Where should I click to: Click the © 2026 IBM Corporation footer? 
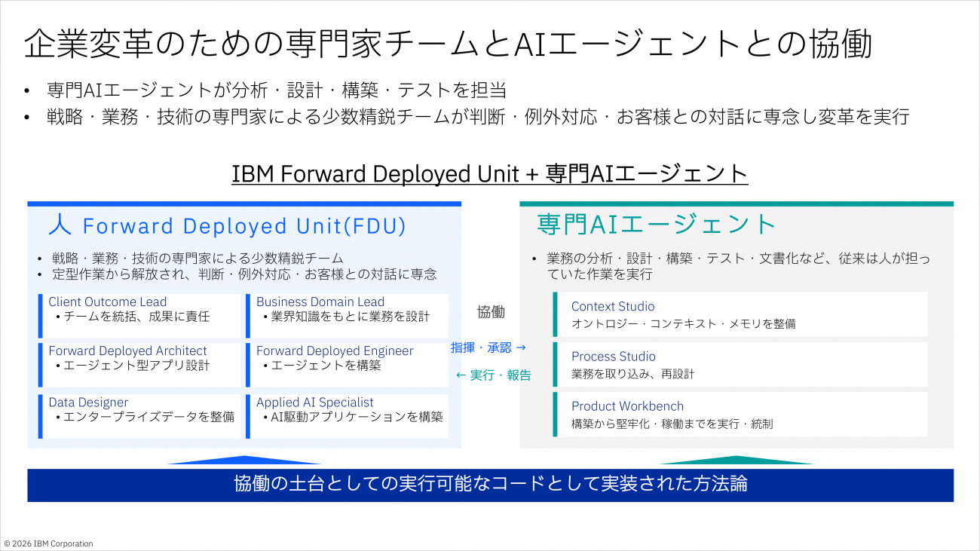[49, 543]
